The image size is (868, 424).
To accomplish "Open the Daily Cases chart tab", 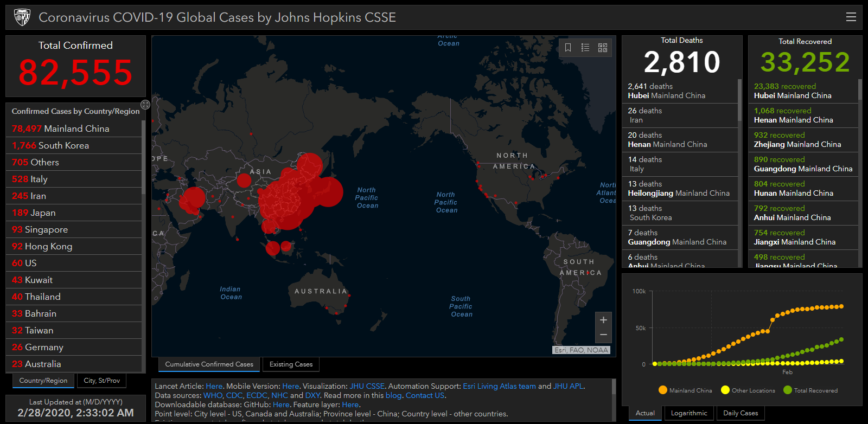I will [741, 413].
